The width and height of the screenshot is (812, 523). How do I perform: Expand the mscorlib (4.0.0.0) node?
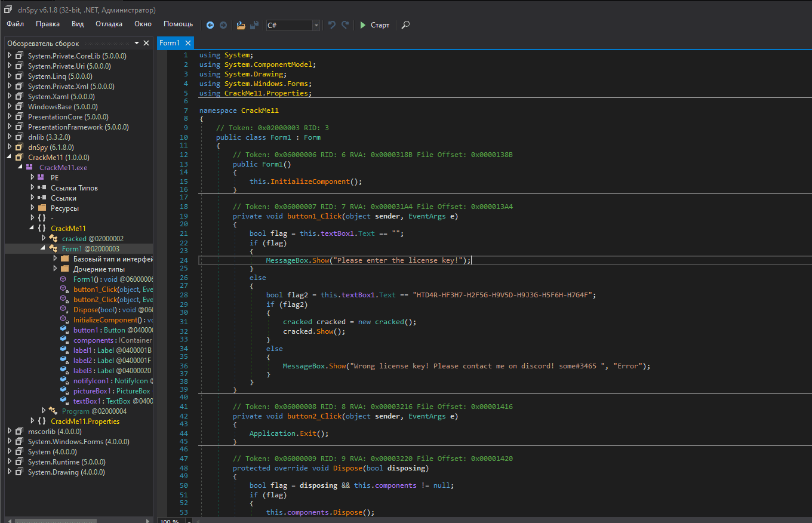point(10,431)
